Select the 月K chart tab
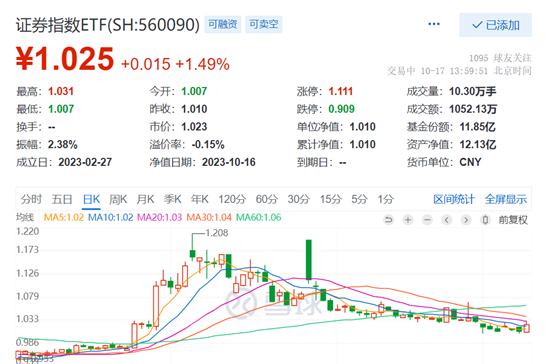Screen dimensions: 554x364 (145, 199)
